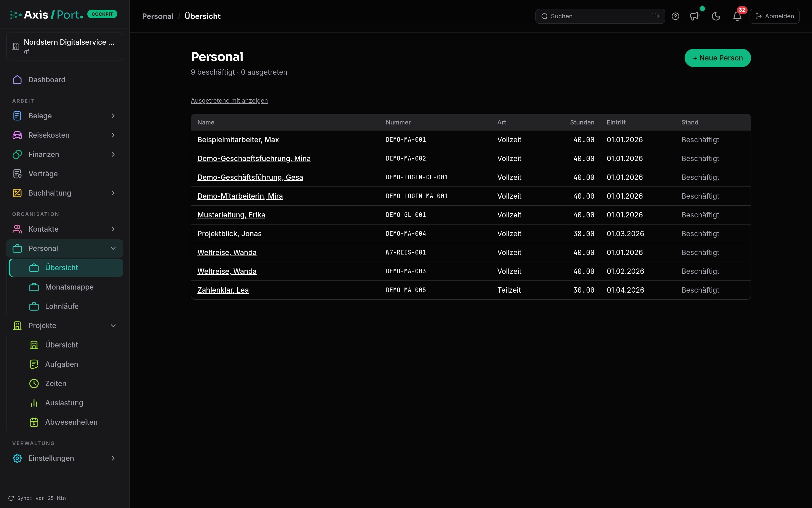
Task: Open Weltreise, Wanda with number DEMO-MA-003
Action: (227, 271)
